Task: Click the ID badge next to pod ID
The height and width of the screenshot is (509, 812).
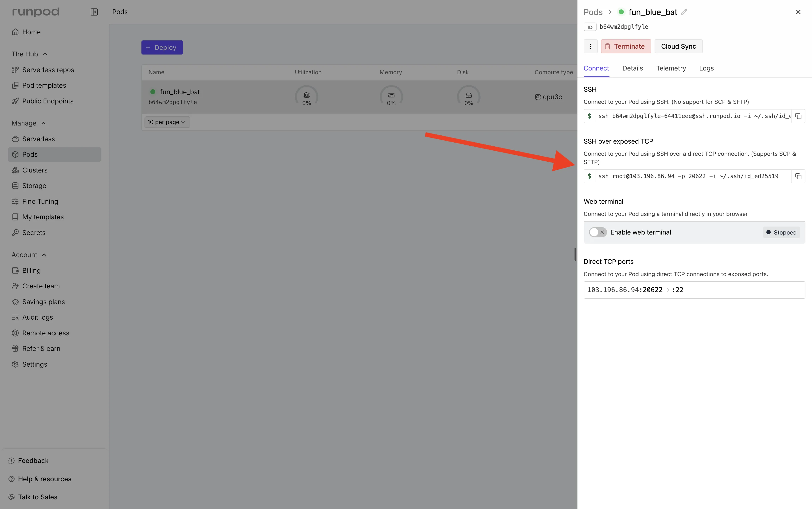Action: [590, 27]
